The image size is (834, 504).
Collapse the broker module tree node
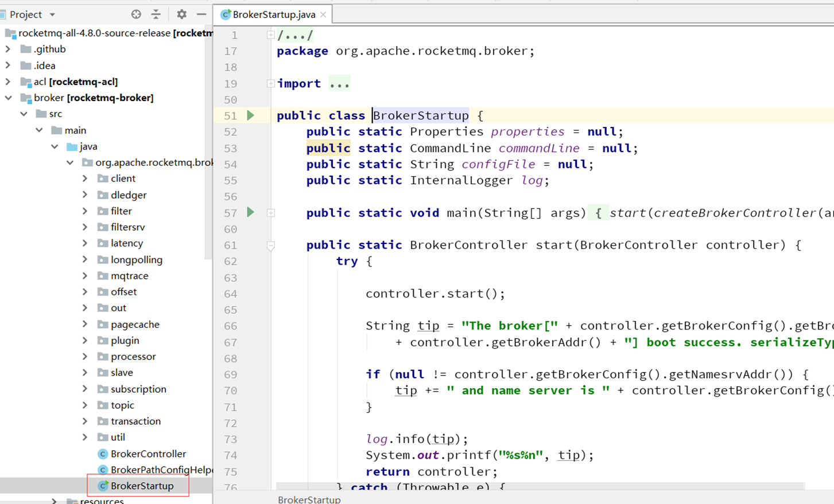pyautogui.click(x=9, y=98)
